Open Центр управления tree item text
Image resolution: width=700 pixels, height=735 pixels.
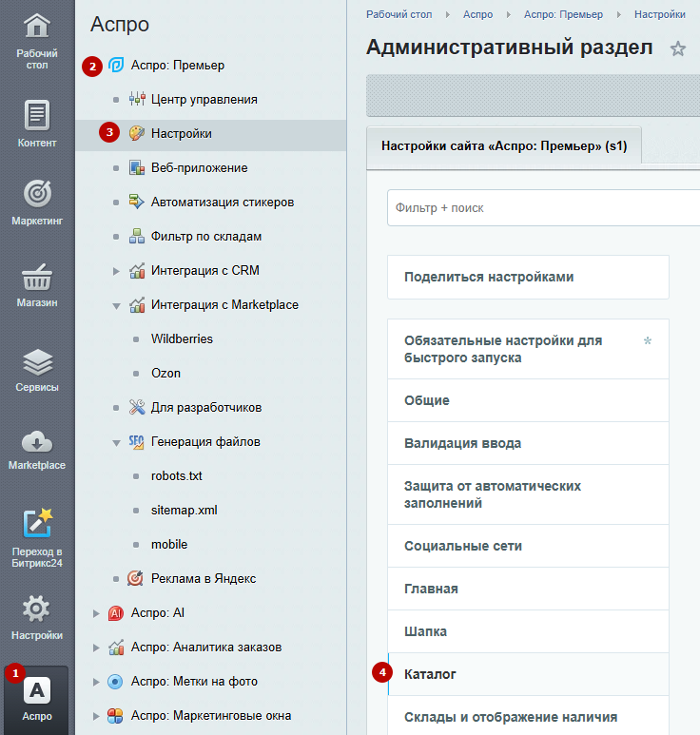coord(204,100)
